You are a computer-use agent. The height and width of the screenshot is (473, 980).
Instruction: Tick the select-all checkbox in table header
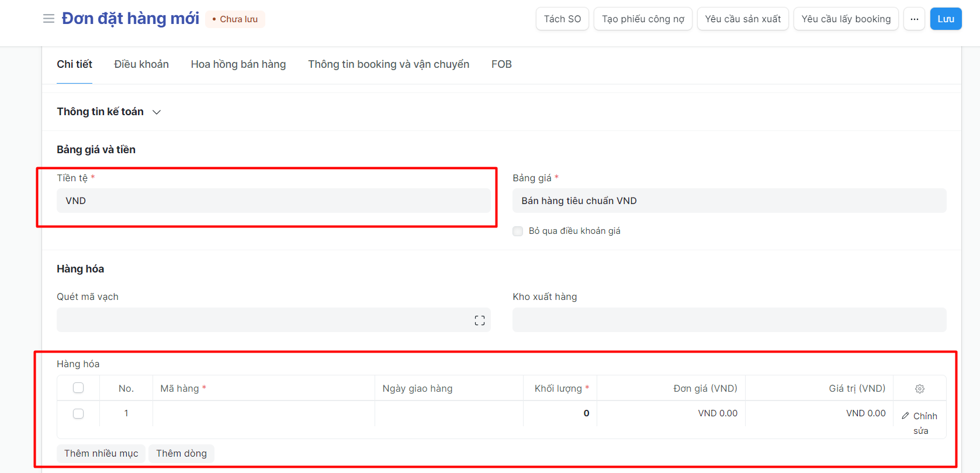point(78,388)
